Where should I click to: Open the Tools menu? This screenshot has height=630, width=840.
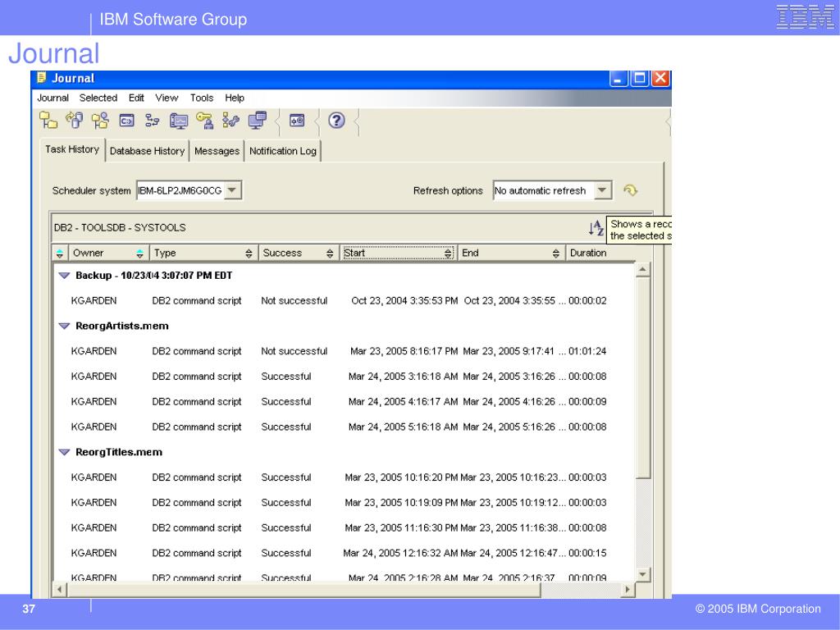(202, 98)
